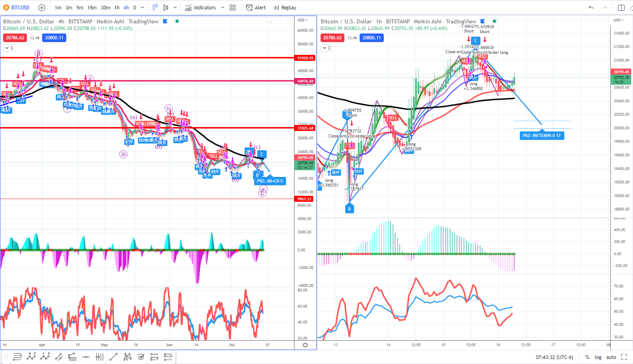The height and width of the screenshot is (364, 633).
Task: Open left chart time axis settings gear
Action: [305, 345]
